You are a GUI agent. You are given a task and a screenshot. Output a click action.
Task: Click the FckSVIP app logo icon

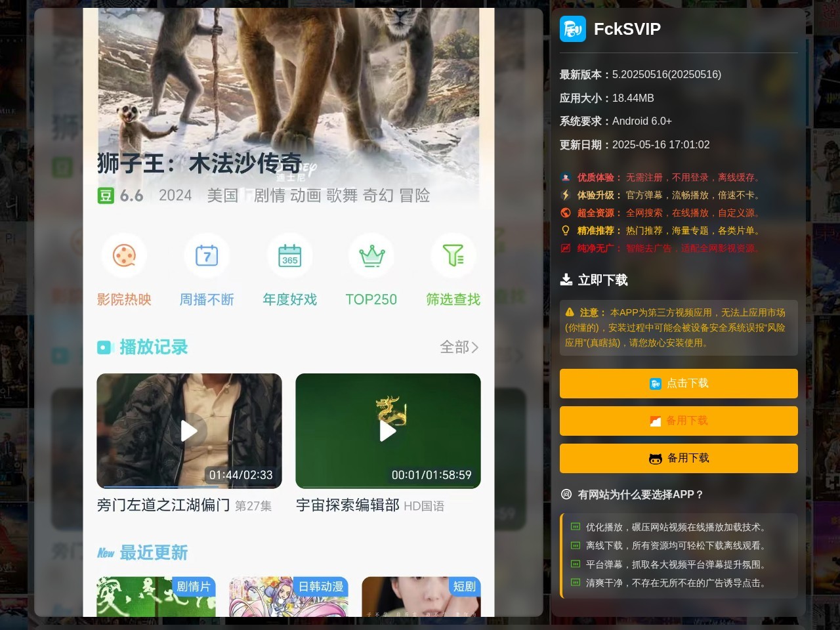[x=573, y=29]
